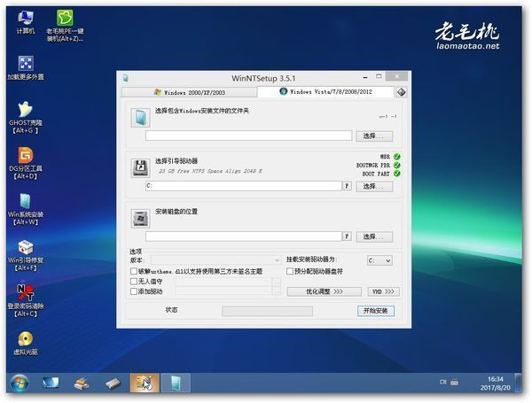
Task: Click 选择 for install disk location
Action: (374, 236)
